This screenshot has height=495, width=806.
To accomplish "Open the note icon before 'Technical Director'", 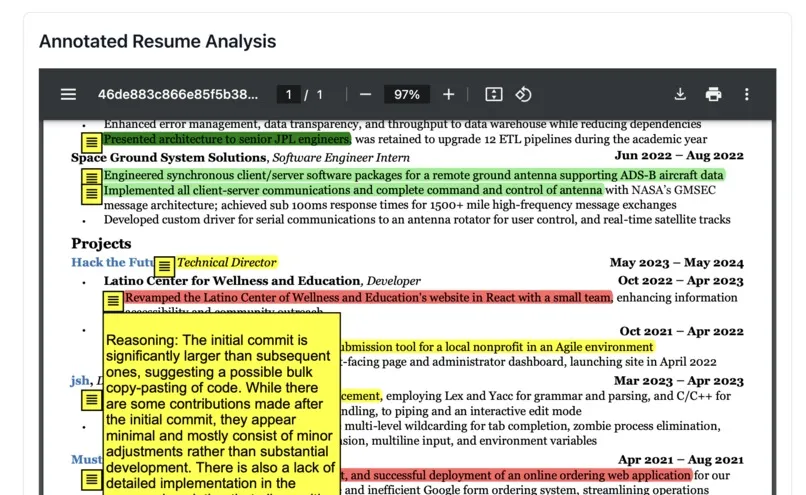I will coord(164,266).
